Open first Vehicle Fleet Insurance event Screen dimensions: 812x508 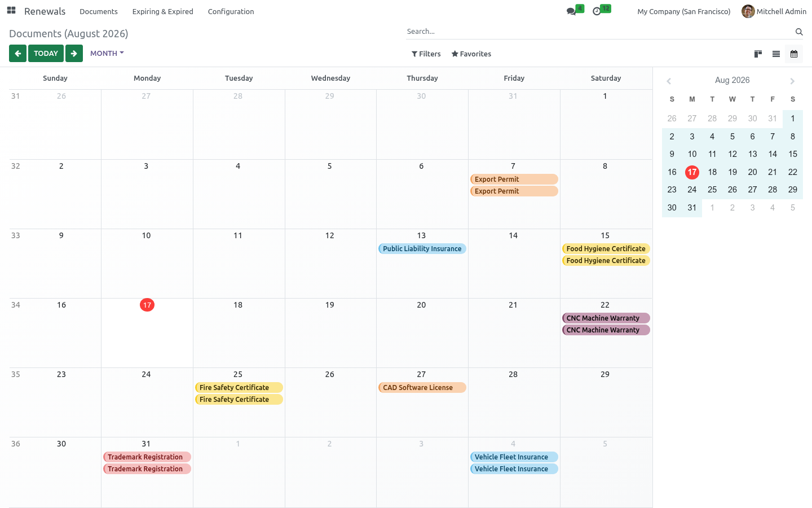point(514,457)
